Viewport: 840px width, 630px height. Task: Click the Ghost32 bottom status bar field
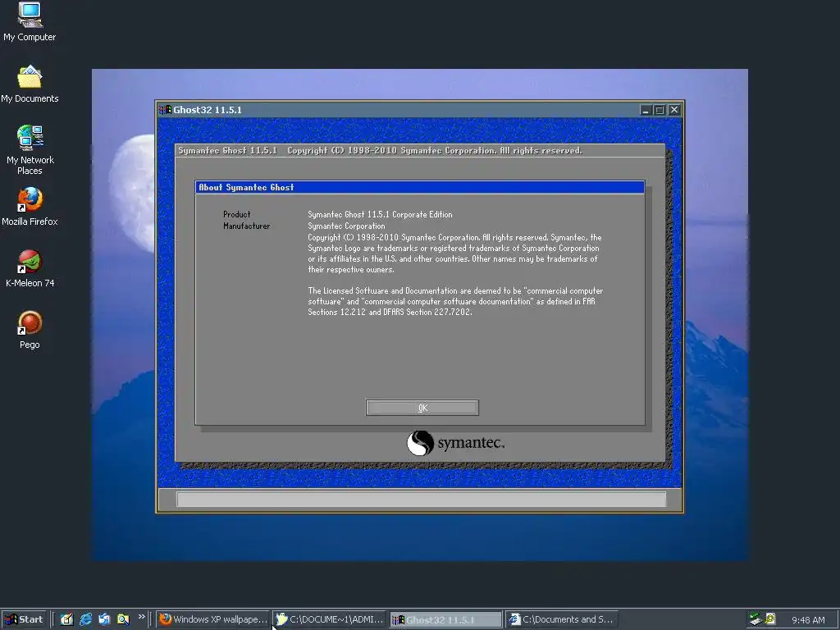tap(421, 500)
